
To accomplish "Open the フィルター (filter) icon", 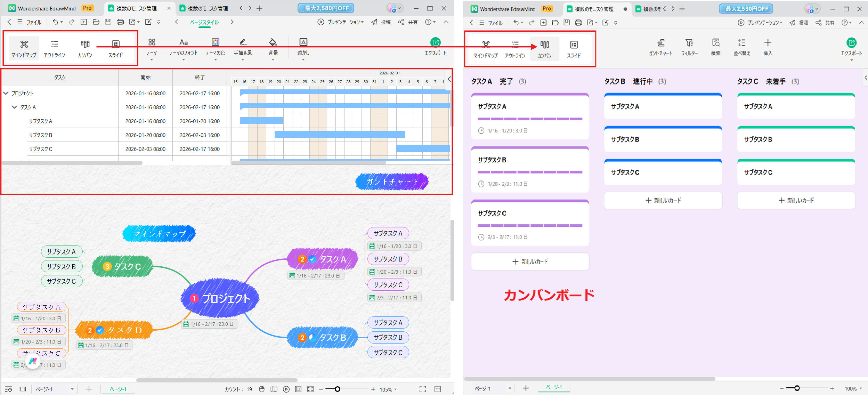I will [x=690, y=48].
